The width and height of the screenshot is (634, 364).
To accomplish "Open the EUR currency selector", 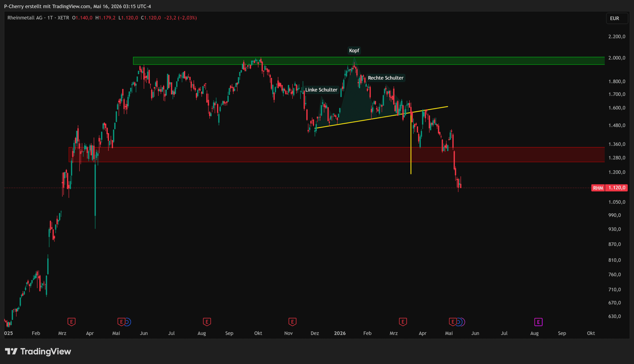I will [x=617, y=18].
